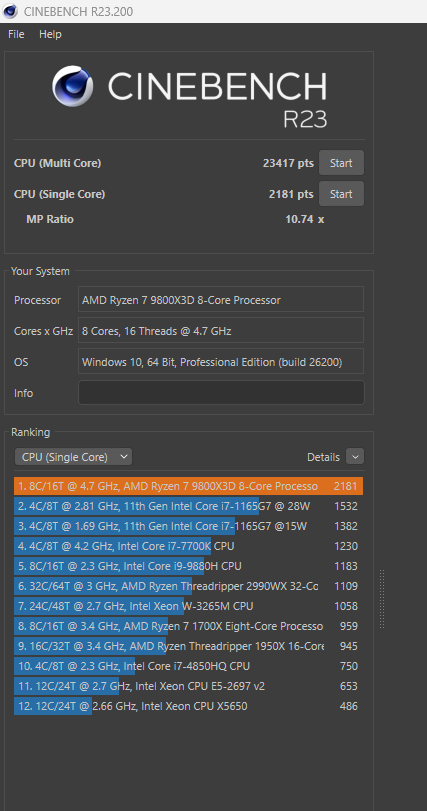Click the Cinebench R23 sphere logo
The image size is (427, 811).
(73, 86)
